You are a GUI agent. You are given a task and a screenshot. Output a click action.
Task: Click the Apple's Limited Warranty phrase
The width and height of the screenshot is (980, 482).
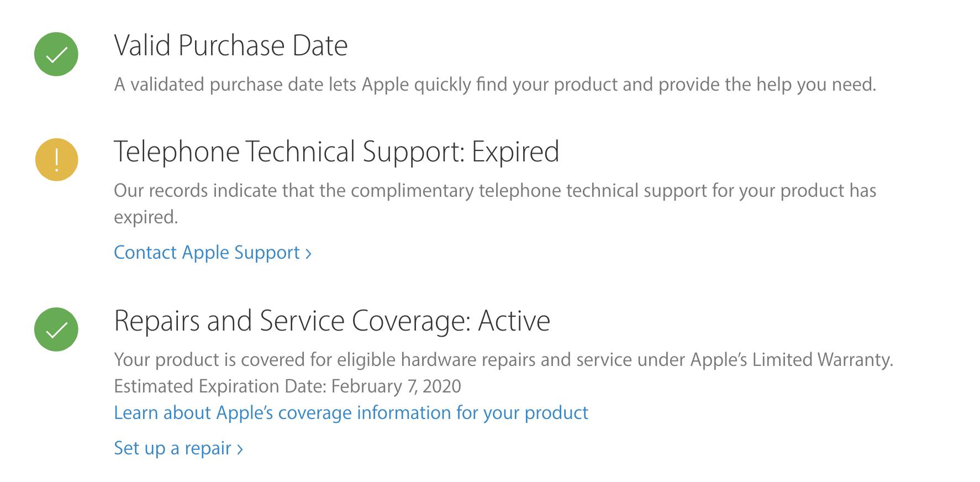[792, 360]
